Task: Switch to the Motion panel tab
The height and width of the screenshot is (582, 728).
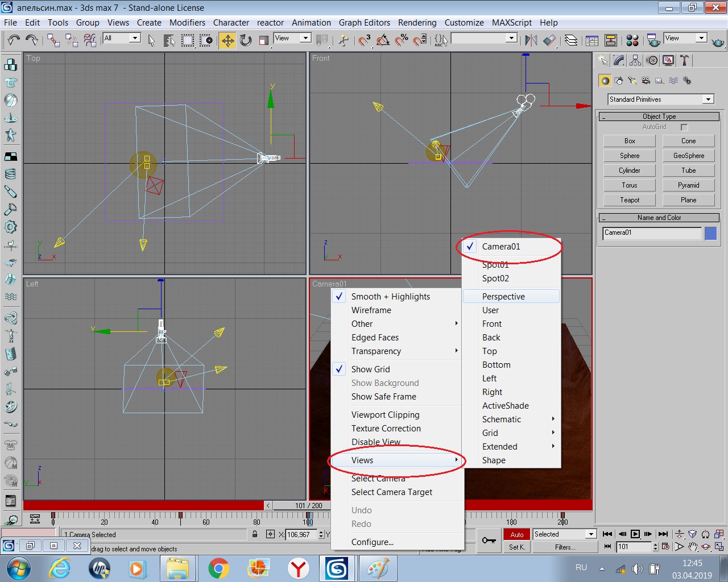Action: 652,60
